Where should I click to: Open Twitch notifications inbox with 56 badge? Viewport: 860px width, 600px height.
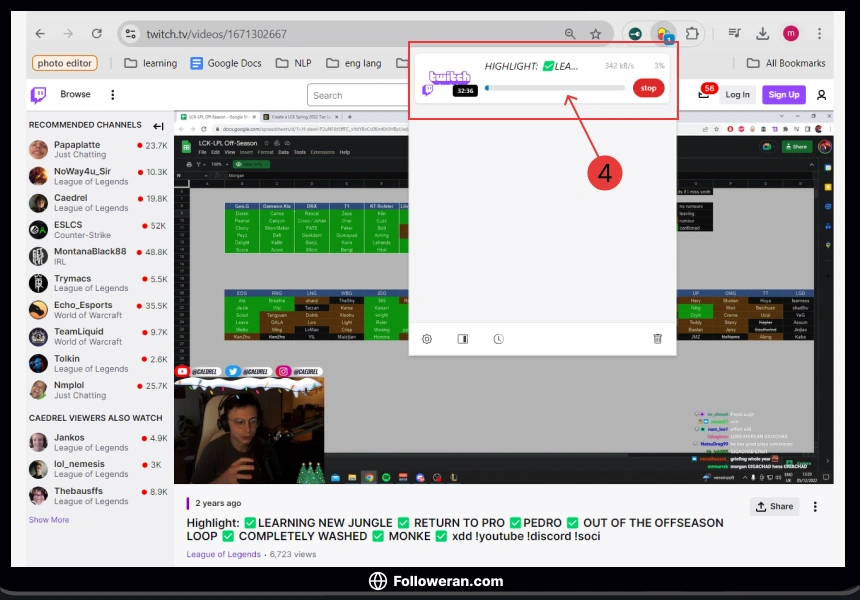[704, 95]
